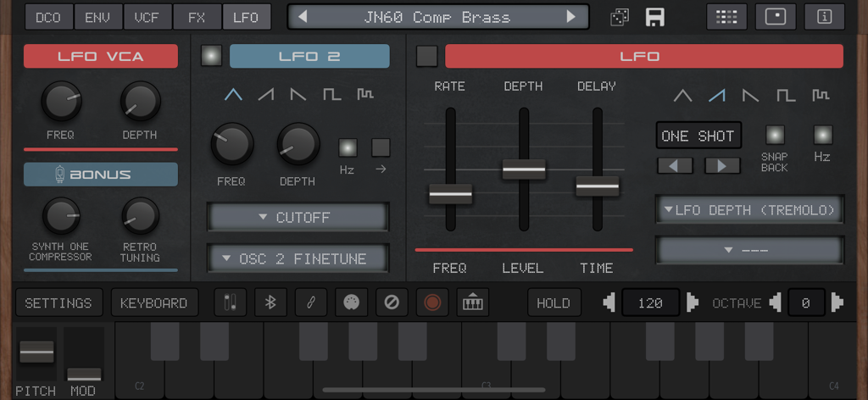The width and height of the screenshot is (868, 400).
Task: Select ramp-down sawtooth waveform for LFO 2
Action: pyautogui.click(x=298, y=95)
